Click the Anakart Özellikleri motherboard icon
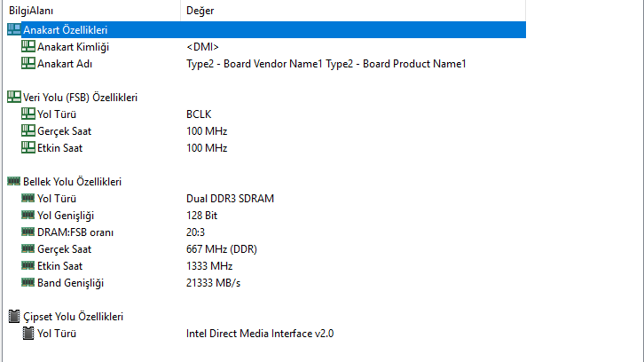This screenshot has height=362, width=644. pos(13,29)
